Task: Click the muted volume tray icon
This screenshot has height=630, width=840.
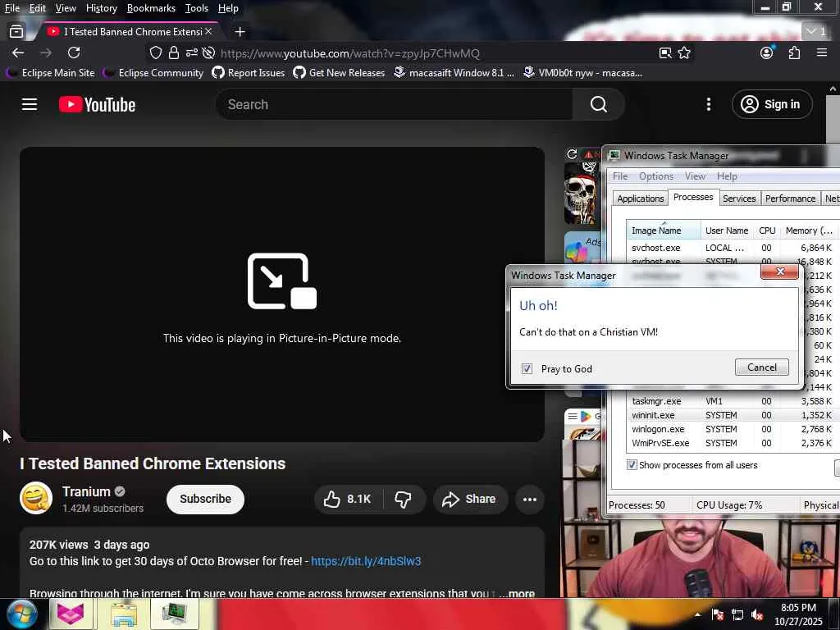Action: click(x=757, y=615)
